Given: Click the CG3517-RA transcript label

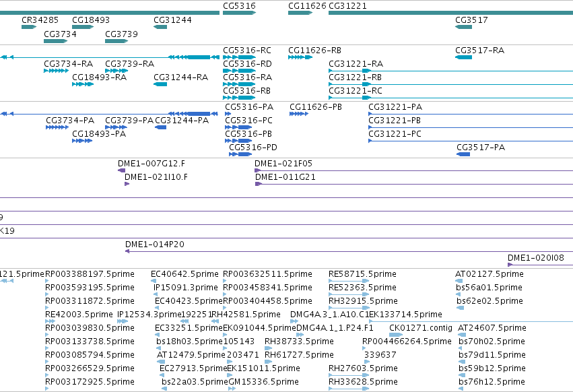Looking at the screenshot, I should (x=480, y=51).
